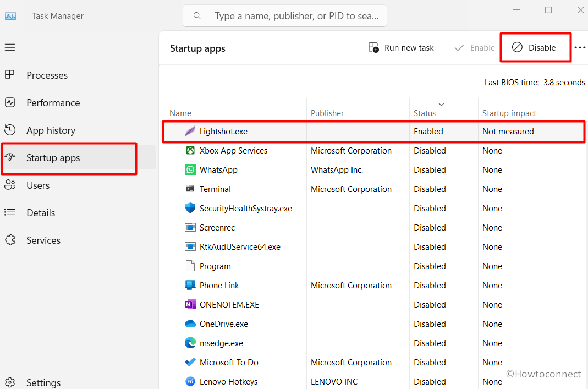Viewport: 588px width, 389px height.
Task: Select the Lightshot.exe Enabled status cell
Action: [428, 132]
